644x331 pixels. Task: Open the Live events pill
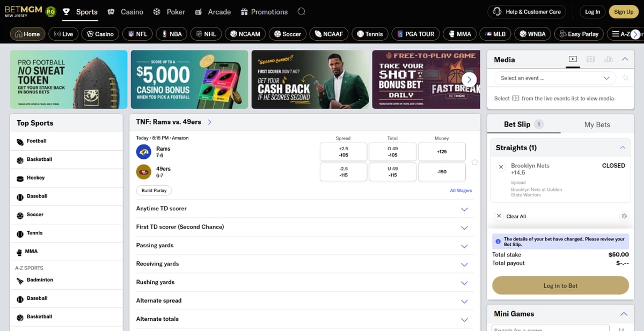63,34
